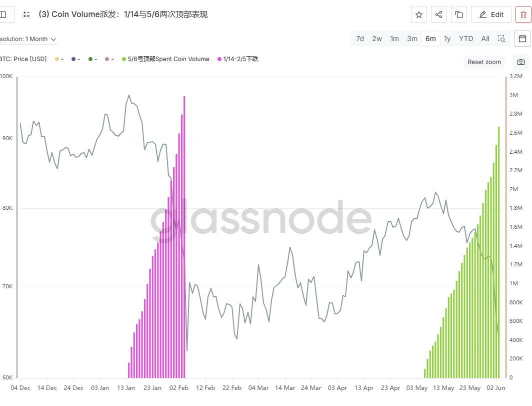Screen dimensions: 532x406
Task: Click the 04 Mar x-axis label
Action: (x=258, y=388)
